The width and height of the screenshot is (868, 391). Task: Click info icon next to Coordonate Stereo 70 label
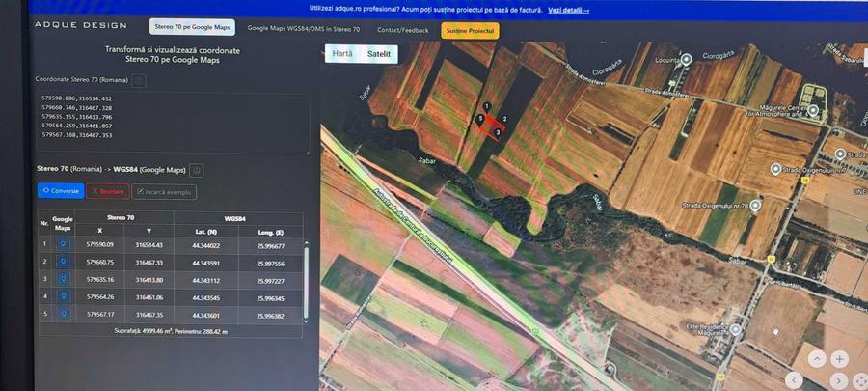click(138, 79)
